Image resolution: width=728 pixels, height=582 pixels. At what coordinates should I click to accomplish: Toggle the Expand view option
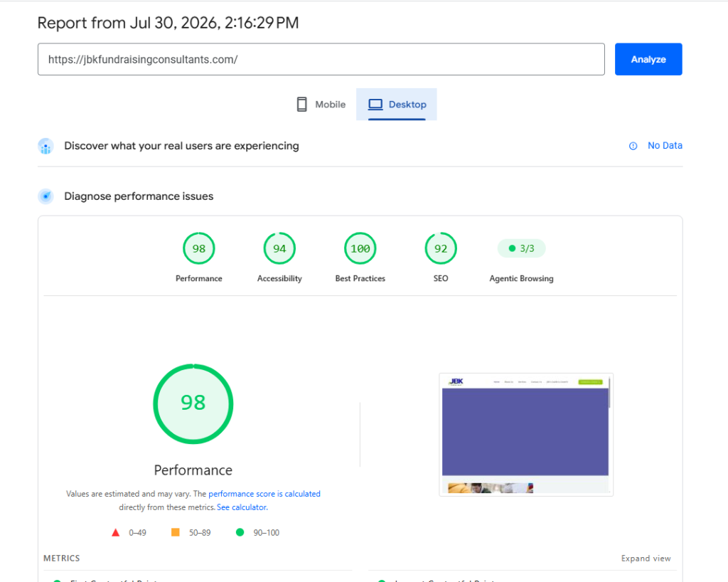[646, 559]
